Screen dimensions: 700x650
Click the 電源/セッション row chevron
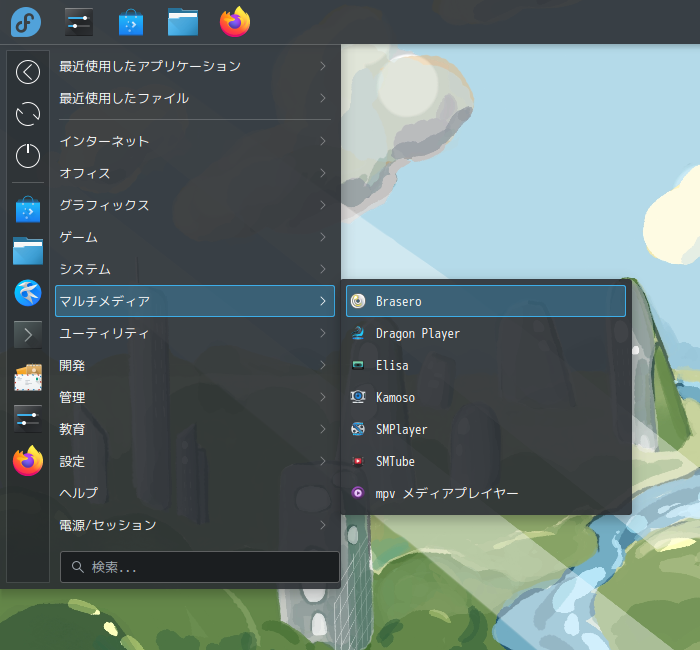(323, 525)
